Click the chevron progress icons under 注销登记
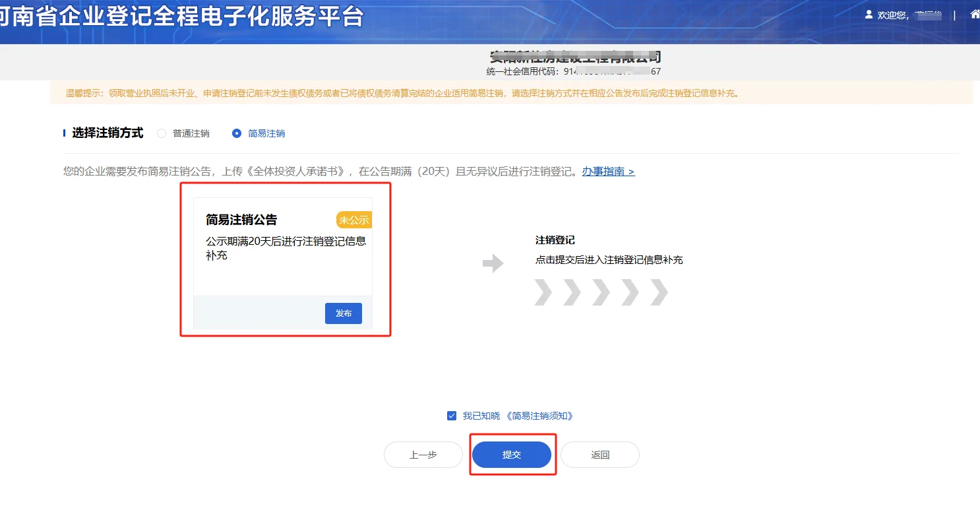The image size is (980, 522). click(x=601, y=292)
